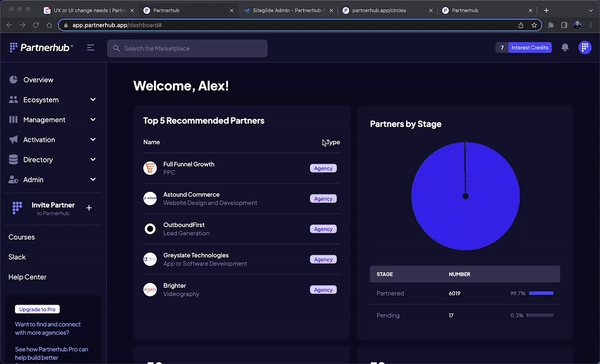Click the Interest Credits button
600x364 pixels.
pos(530,47)
